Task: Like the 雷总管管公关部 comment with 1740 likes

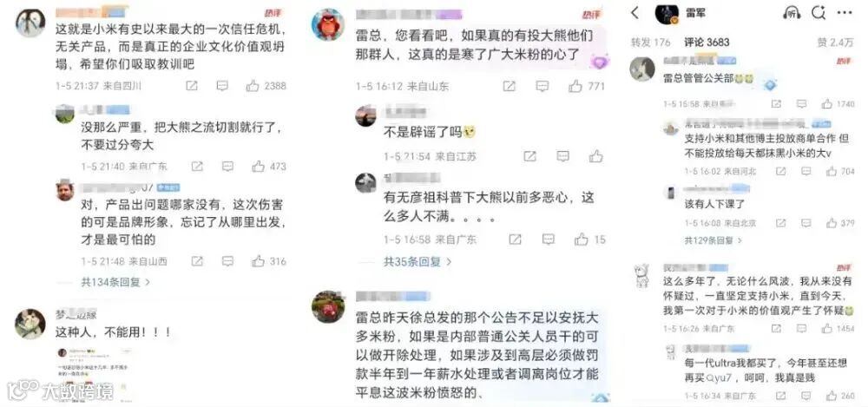Action: pyautogui.click(x=827, y=103)
